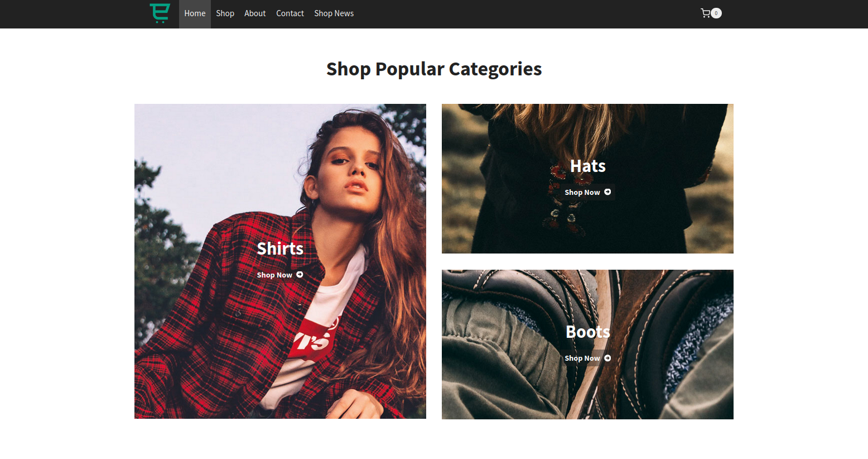Click arrow icon beside Hats Shop Now

(607, 192)
